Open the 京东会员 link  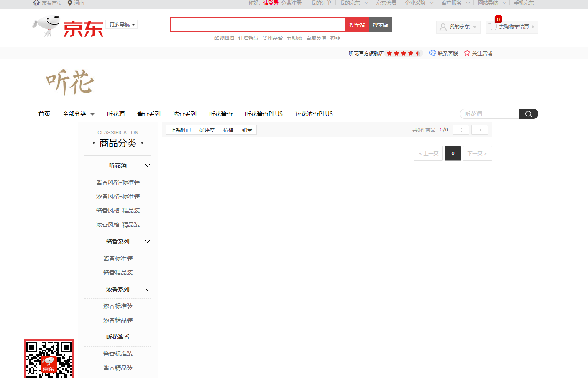point(386,3)
